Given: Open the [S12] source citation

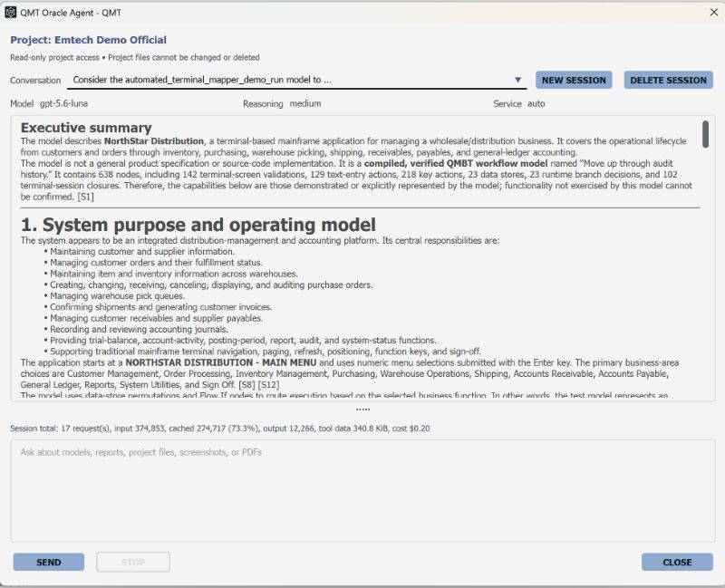Looking at the screenshot, I should point(268,385).
